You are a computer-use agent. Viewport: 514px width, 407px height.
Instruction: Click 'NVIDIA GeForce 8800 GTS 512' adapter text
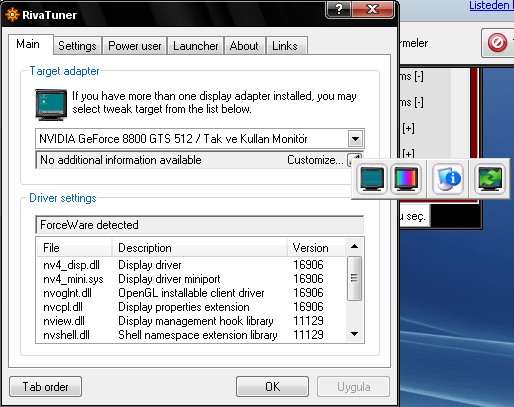click(x=116, y=139)
